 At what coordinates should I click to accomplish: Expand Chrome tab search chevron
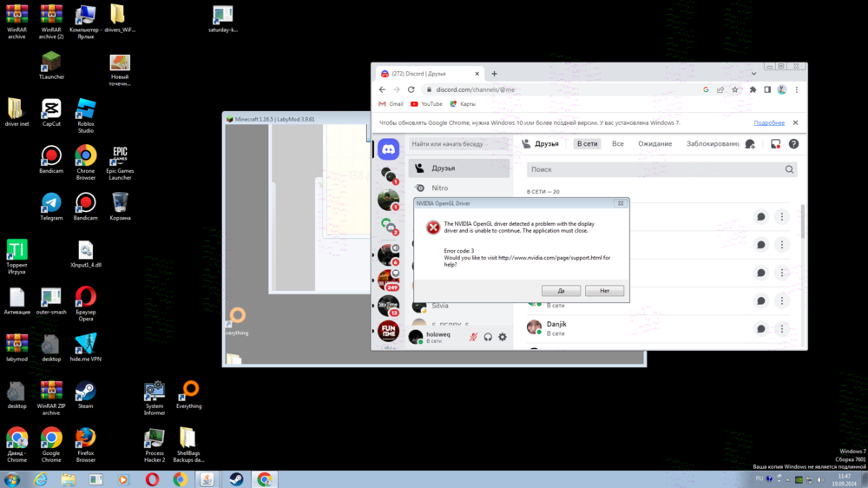point(753,74)
